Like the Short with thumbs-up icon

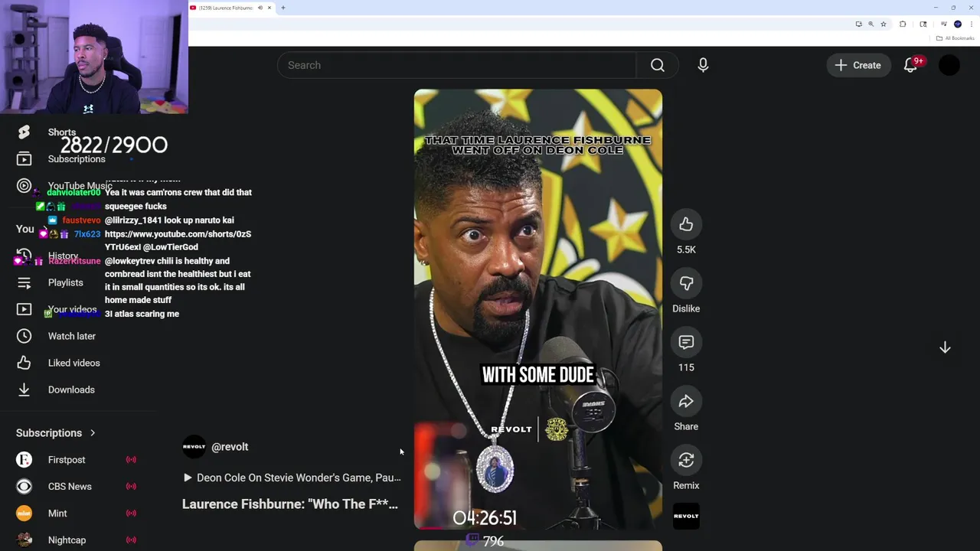(x=686, y=224)
